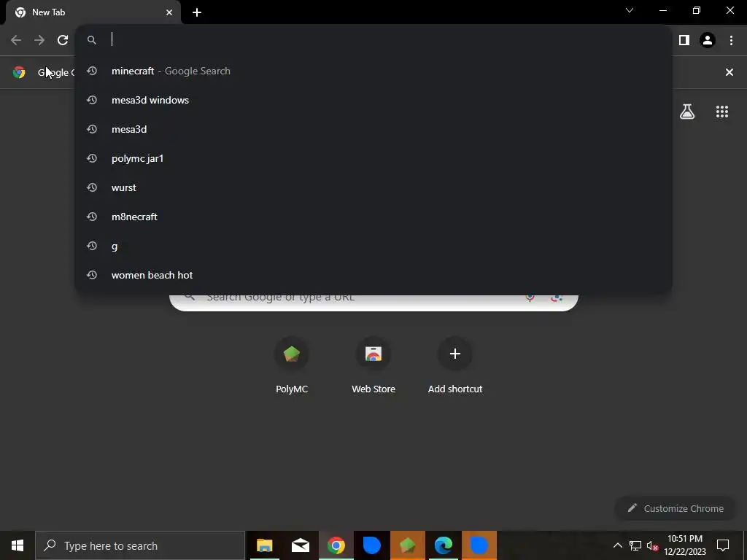Screen dimensions: 747x560
Task: Open the tab search chevron
Action: pos(630,10)
